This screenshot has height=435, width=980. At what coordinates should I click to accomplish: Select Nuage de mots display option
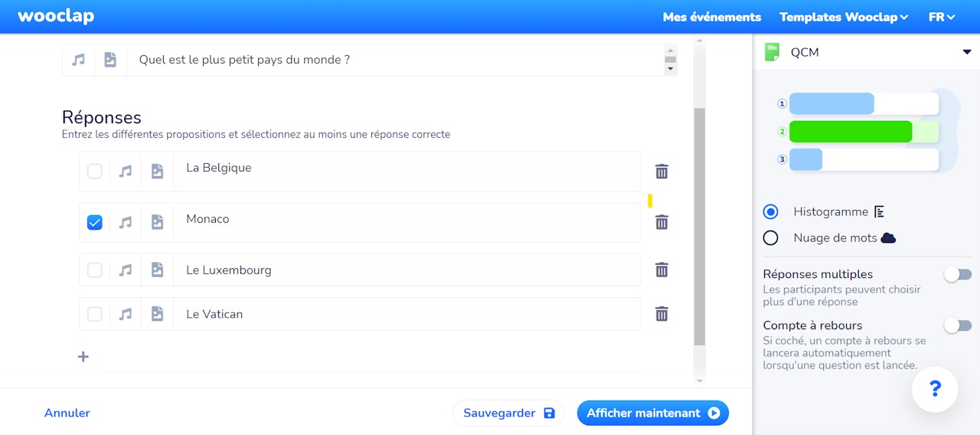[771, 238]
